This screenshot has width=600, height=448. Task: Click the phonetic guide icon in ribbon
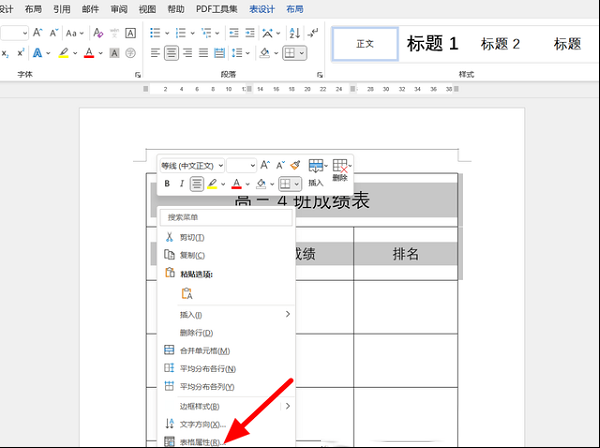pos(114,33)
